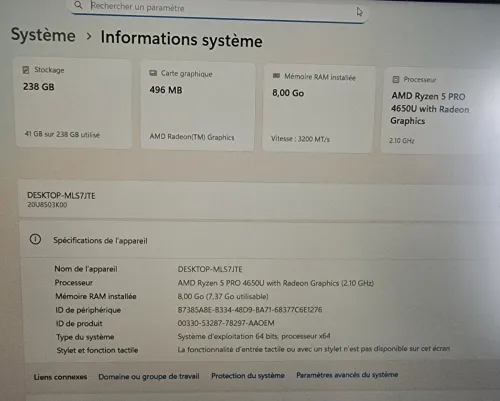The height and width of the screenshot is (401, 500).
Task: Open the Protection du système link
Action: pyautogui.click(x=248, y=375)
